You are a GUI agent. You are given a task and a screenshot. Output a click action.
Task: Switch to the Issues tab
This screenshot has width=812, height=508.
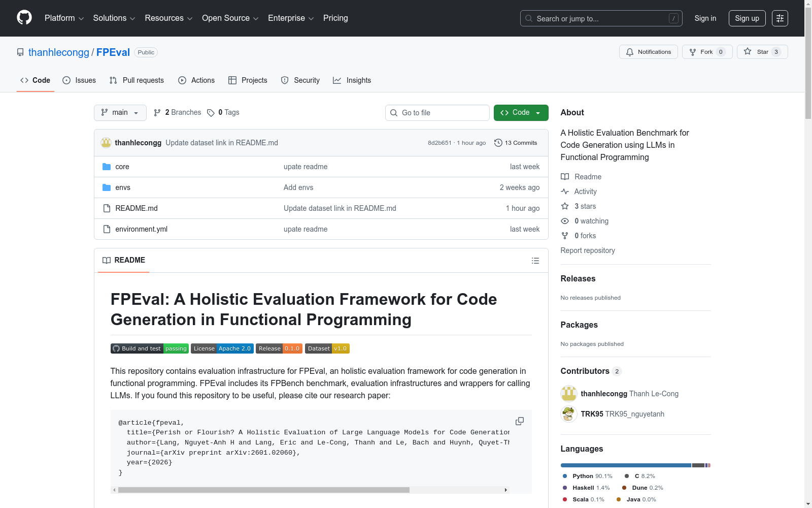(x=79, y=80)
